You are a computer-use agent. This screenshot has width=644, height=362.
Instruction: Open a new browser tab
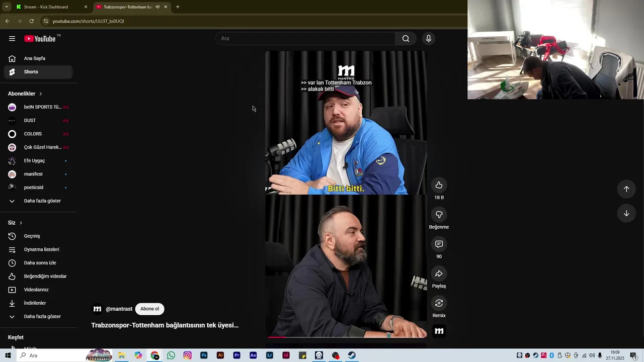pos(178,7)
